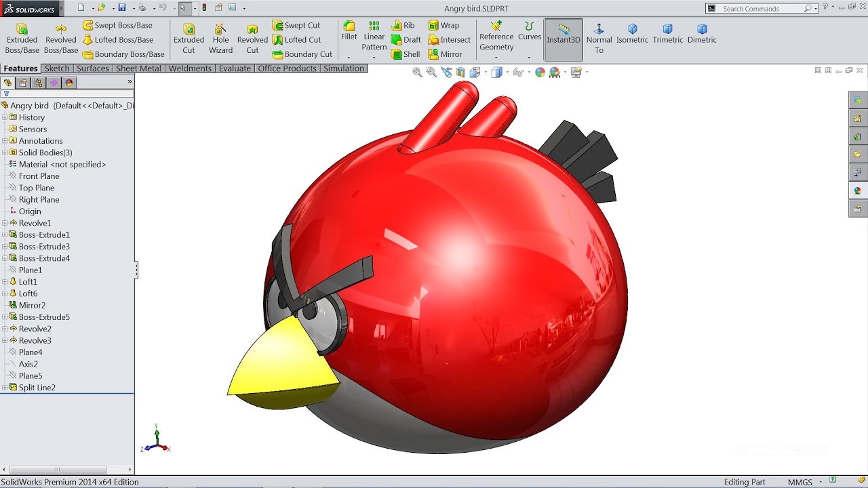868x488 pixels.
Task: Switch to the Sketch tab
Action: pos(57,68)
